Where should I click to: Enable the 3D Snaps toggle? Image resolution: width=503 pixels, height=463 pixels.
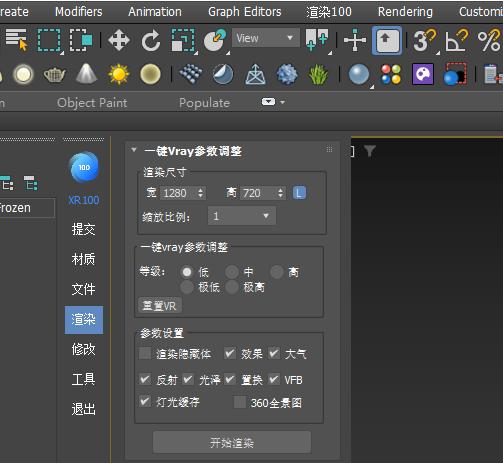(425, 40)
